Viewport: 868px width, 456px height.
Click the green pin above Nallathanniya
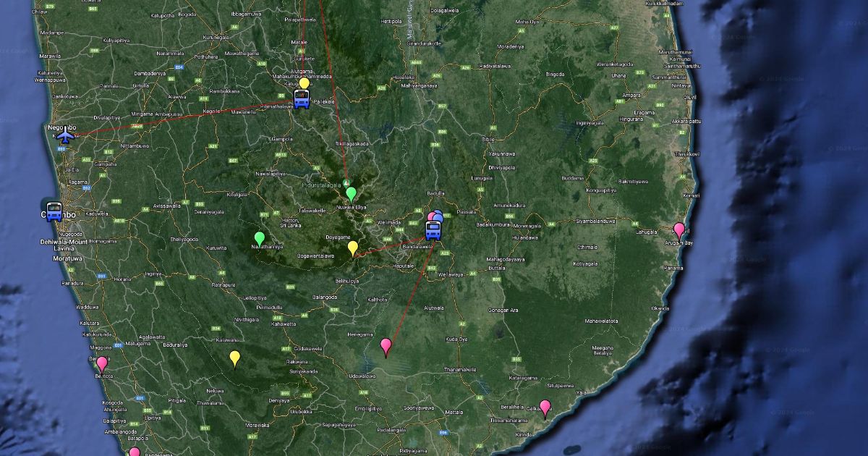pyautogui.click(x=260, y=237)
